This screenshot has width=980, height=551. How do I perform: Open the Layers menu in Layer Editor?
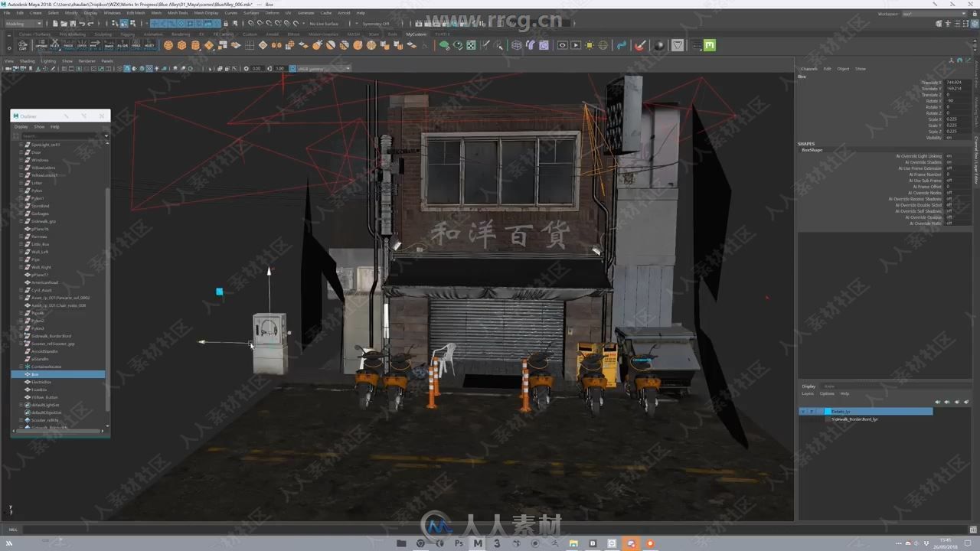808,393
